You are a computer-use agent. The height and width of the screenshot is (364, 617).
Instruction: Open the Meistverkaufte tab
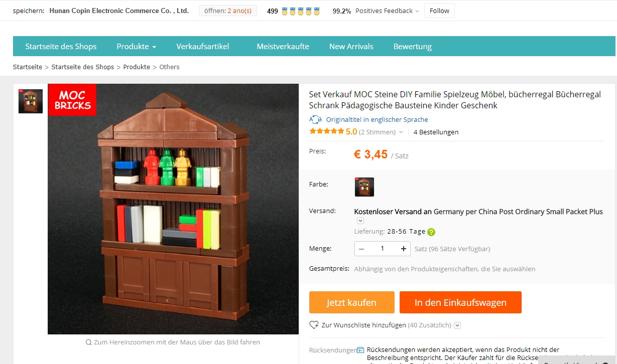(x=283, y=46)
